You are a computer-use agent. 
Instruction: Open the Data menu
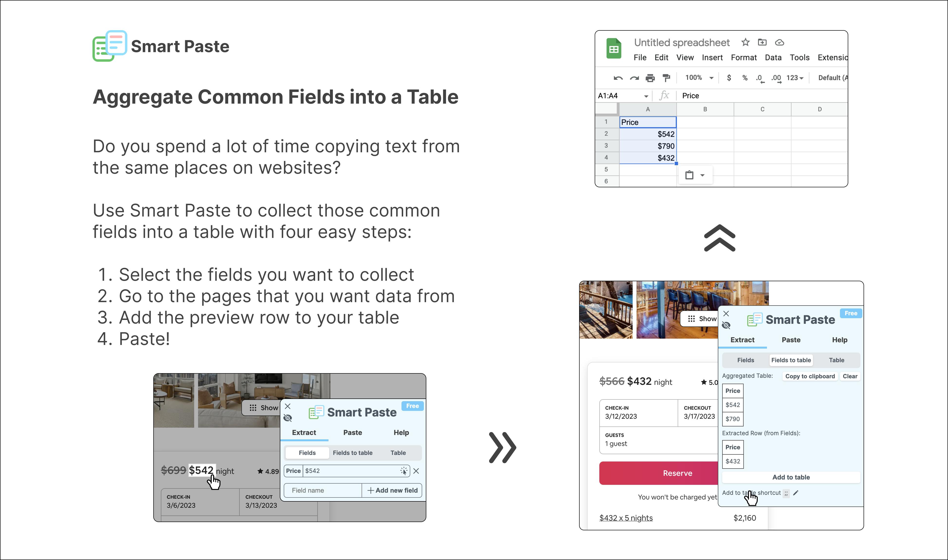(773, 58)
